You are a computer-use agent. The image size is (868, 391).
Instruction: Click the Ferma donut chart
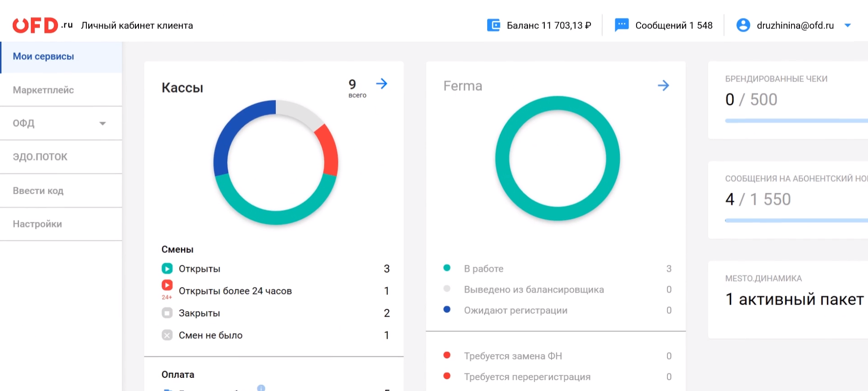coord(557,158)
